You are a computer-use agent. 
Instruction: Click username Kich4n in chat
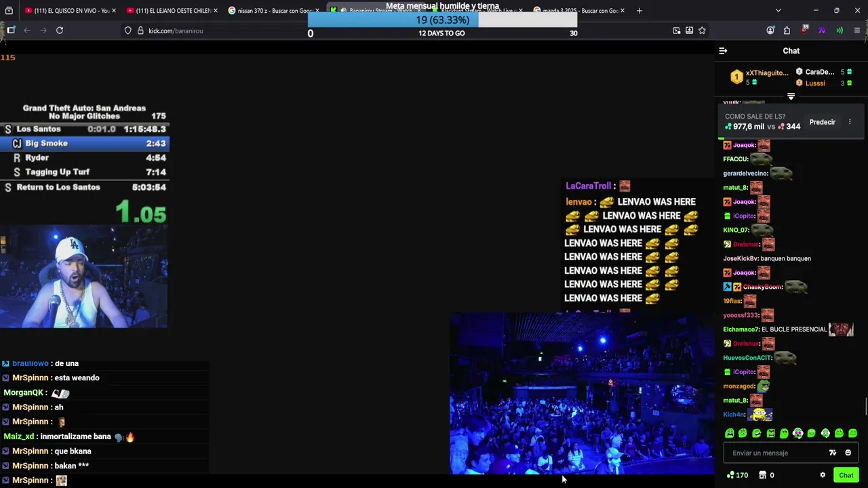[x=734, y=415]
